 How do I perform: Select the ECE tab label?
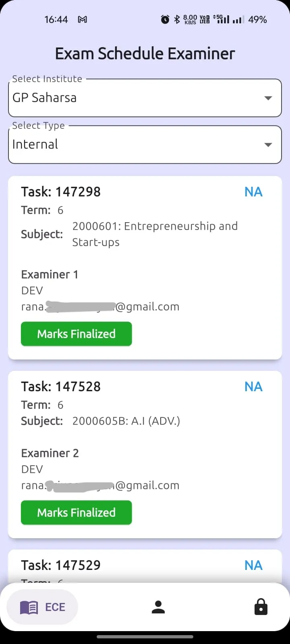click(55, 607)
